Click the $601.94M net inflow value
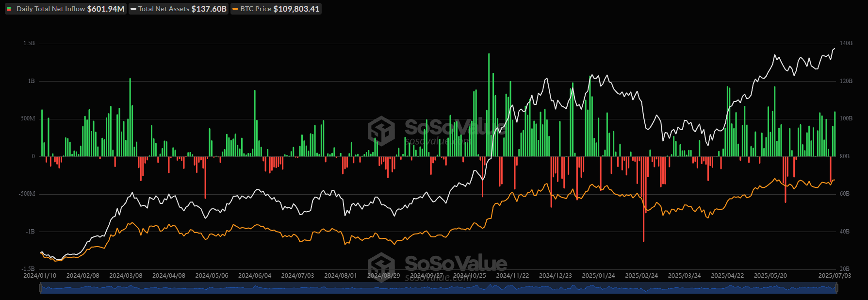 (x=106, y=9)
